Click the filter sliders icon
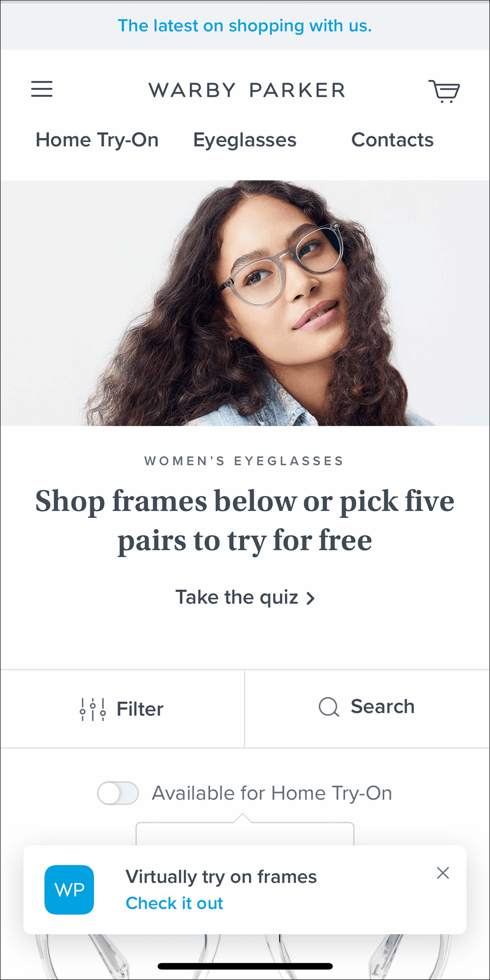The width and height of the screenshot is (490, 980). [x=93, y=709]
